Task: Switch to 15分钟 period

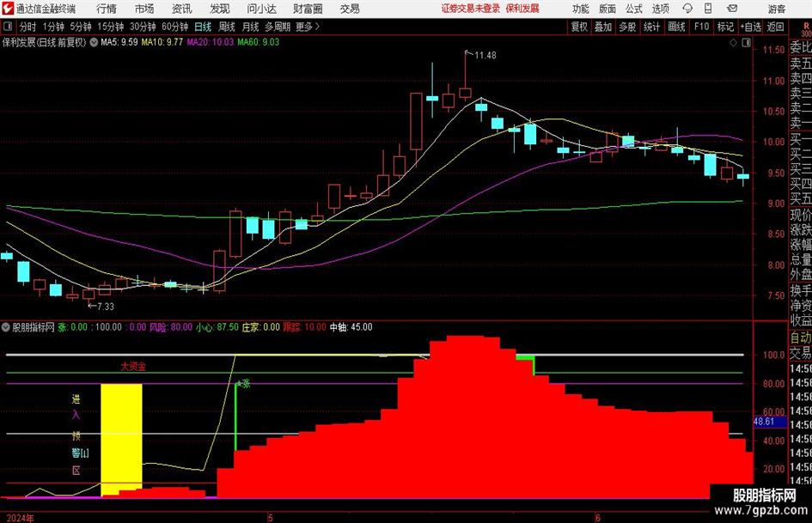Action: point(111,27)
